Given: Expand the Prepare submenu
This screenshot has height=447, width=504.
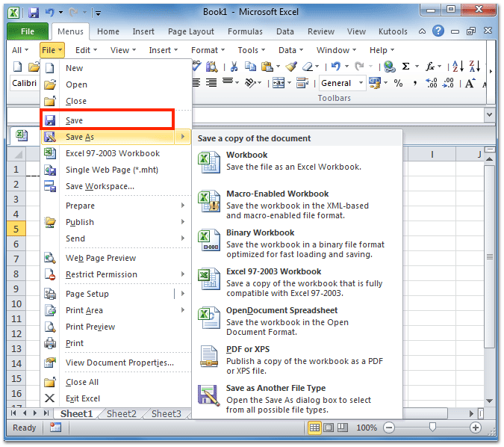Looking at the screenshot, I should click(80, 206).
